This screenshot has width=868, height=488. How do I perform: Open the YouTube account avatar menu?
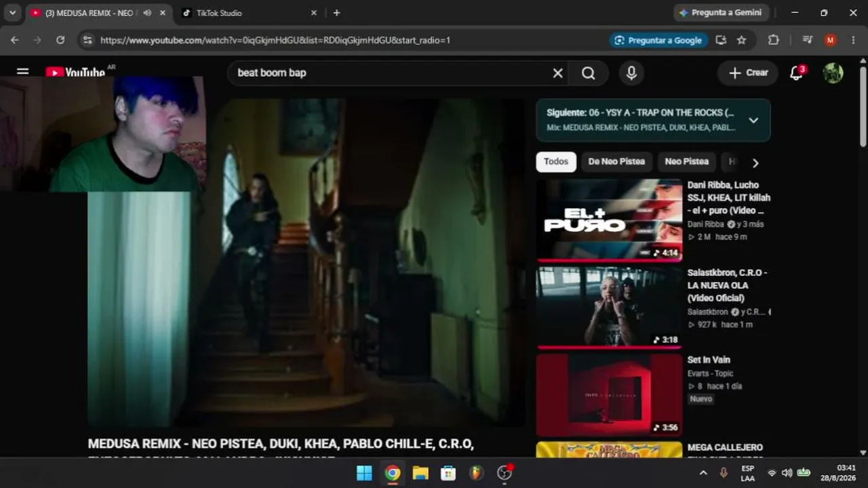pos(833,73)
